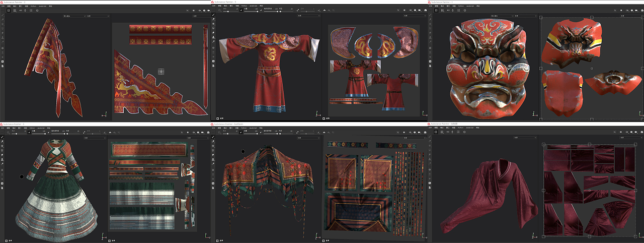
Task: Select the Paint brush tool in the robe window
Action: click(x=213, y=15)
